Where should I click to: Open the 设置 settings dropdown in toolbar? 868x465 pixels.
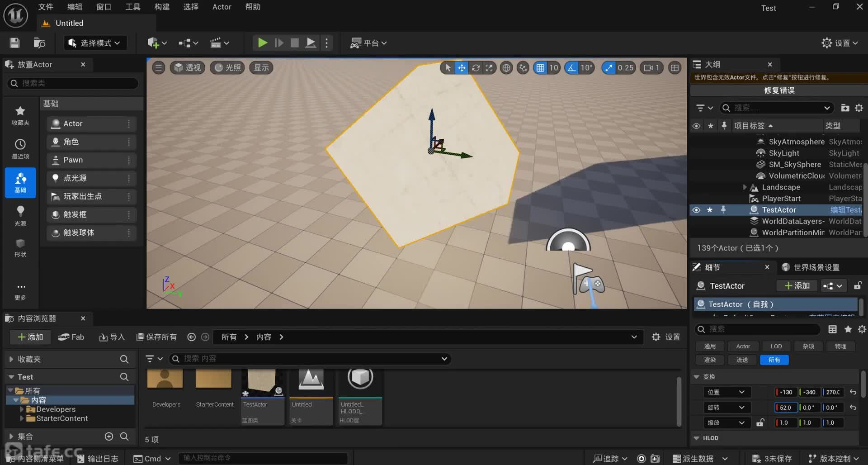pyautogui.click(x=840, y=43)
